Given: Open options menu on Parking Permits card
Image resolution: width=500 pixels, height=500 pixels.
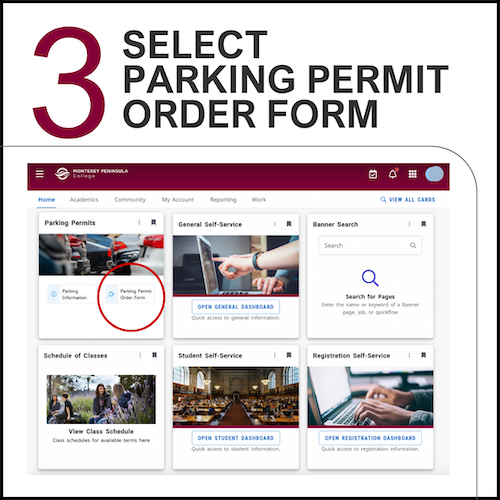Looking at the screenshot, I should pyautogui.click(x=139, y=222).
